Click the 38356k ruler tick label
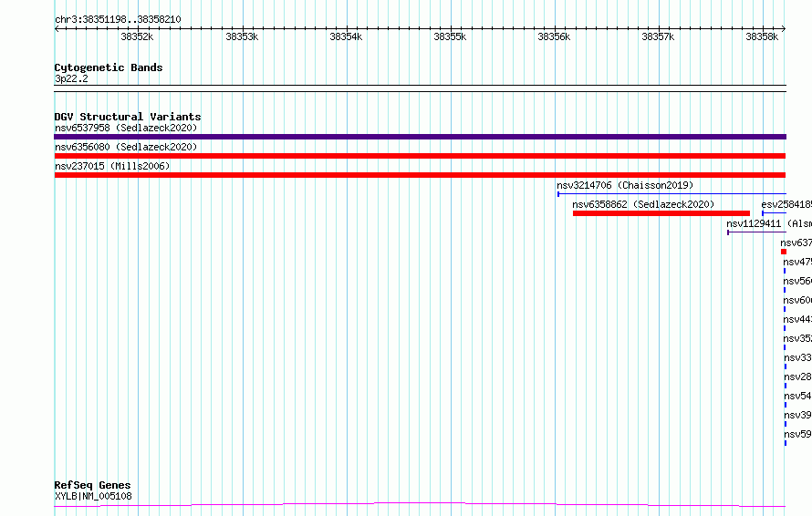 (554, 36)
